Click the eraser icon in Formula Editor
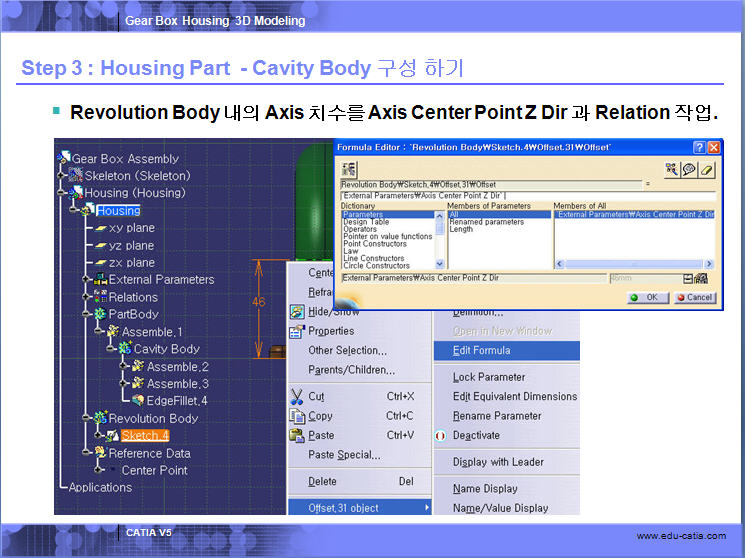The image size is (745, 558). click(x=707, y=170)
